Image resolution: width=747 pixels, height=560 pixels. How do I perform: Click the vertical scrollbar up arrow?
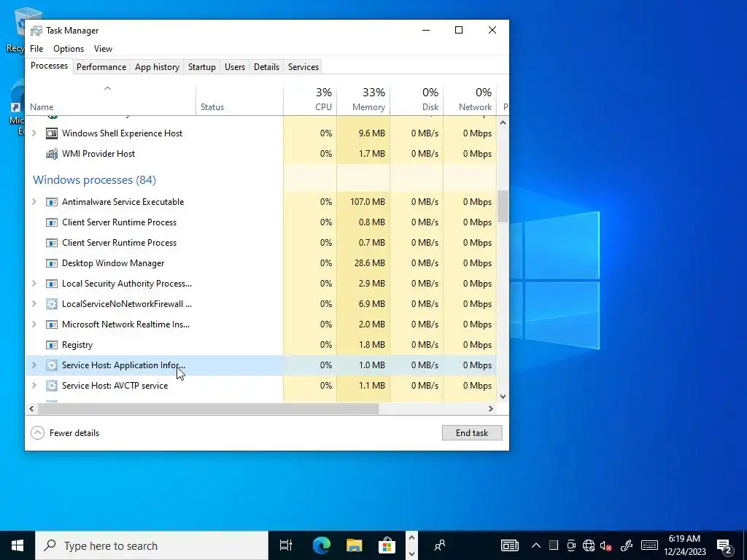[503, 122]
